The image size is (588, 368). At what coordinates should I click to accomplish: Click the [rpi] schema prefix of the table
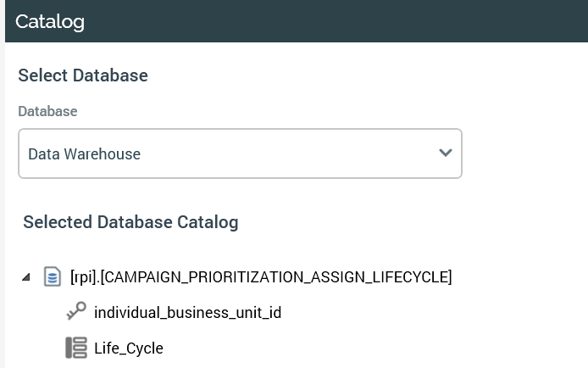click(x=83, y=277)
